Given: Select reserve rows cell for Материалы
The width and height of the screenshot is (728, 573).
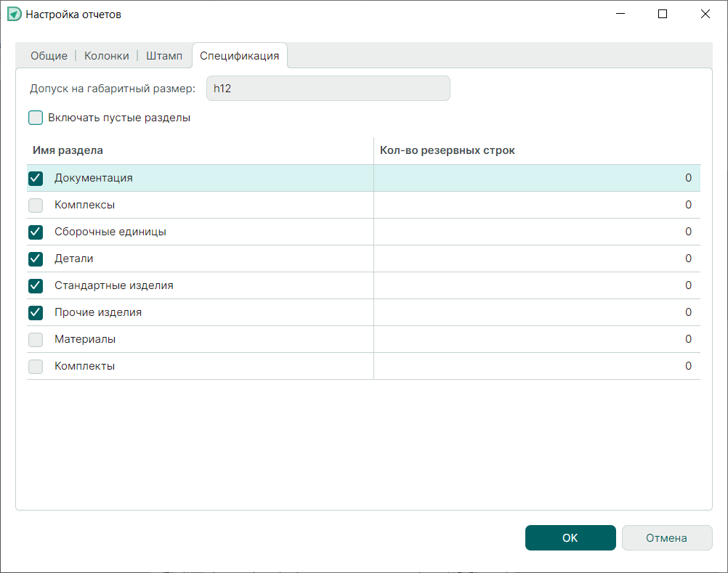Looking at the screenshot, I should click(536, 339).
